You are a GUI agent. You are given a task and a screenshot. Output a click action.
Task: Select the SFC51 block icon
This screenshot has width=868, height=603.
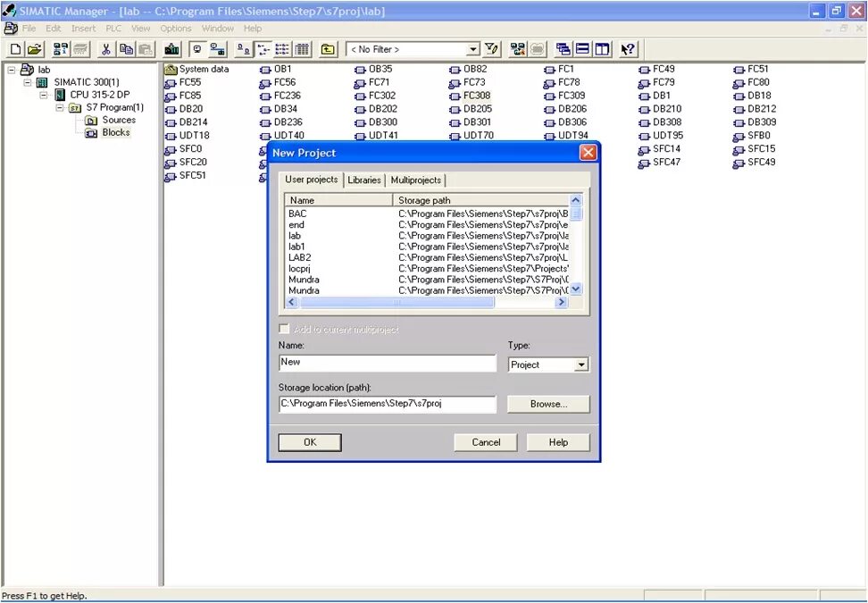(x=171, y=176)
